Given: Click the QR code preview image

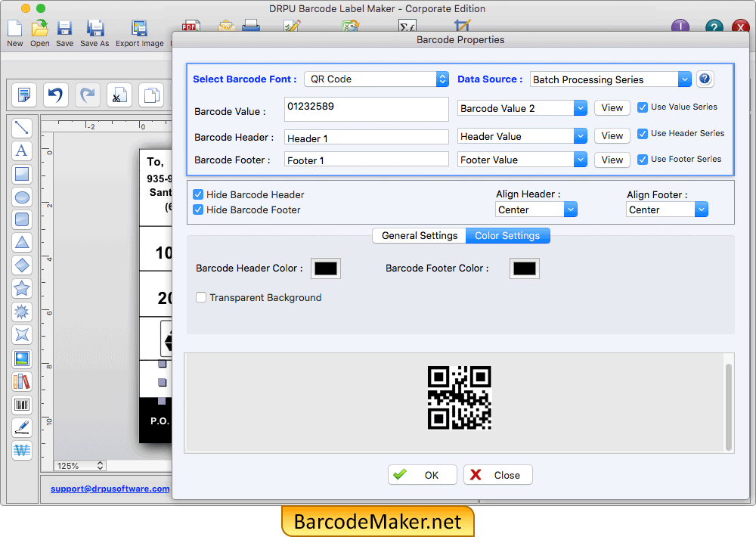Looking at the screenshot, I should [459, 398].
